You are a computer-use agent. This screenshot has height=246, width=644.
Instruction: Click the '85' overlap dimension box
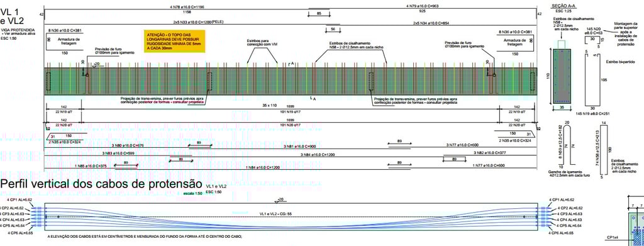tap(319, 14)
